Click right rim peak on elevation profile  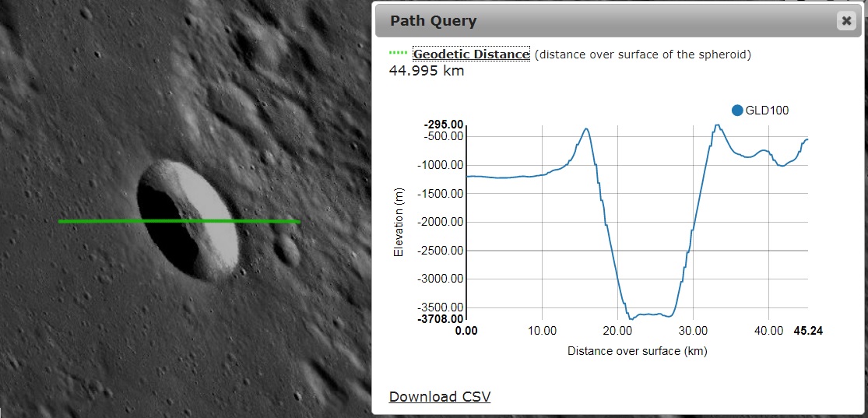[715, 125]
